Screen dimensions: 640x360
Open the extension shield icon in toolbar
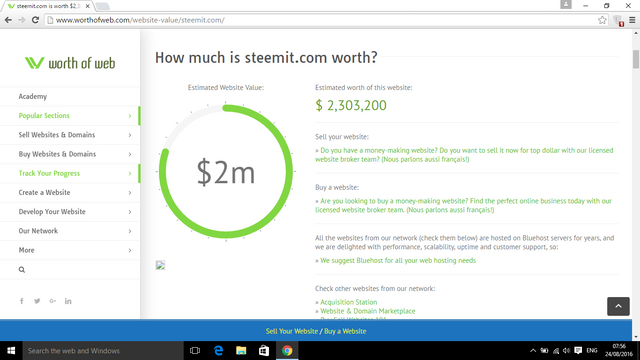coord(618,20)
